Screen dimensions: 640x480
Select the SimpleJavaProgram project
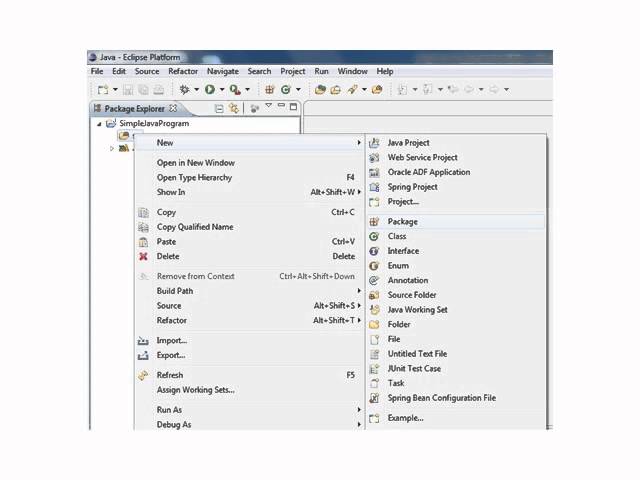(x=154, y=123)
